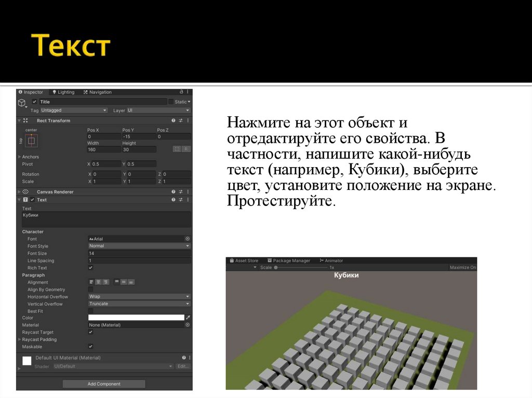Click the Rect Transform component icon
532x398 pixels.
coord(25,120)
